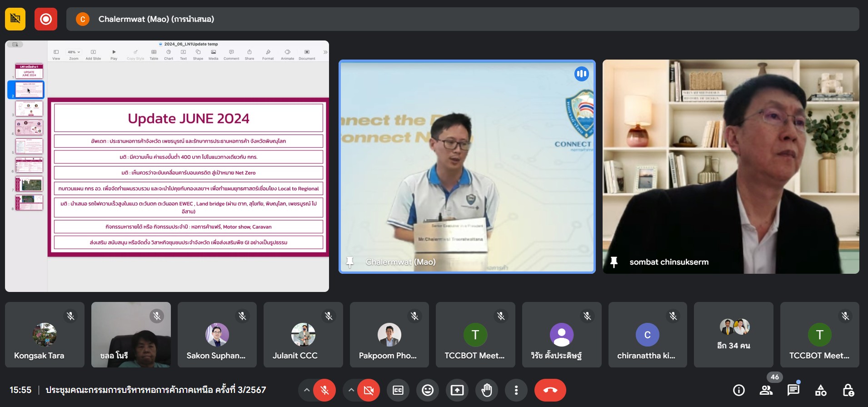This screenshot has height=407, width=868.
Task: Open host controls lock icon
Action: 848,390
